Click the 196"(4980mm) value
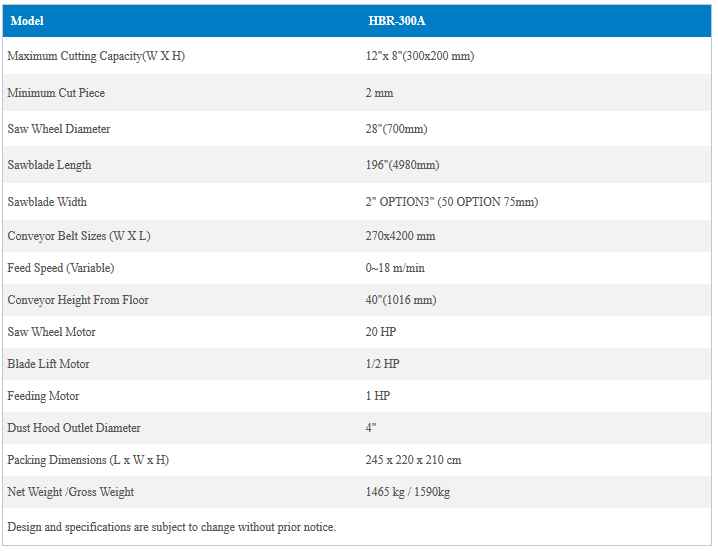 point(403,165)
